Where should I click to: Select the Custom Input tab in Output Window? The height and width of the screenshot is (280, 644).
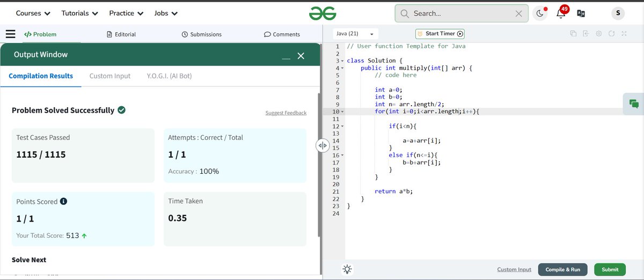pyautogui.click(x=110, y=76)
